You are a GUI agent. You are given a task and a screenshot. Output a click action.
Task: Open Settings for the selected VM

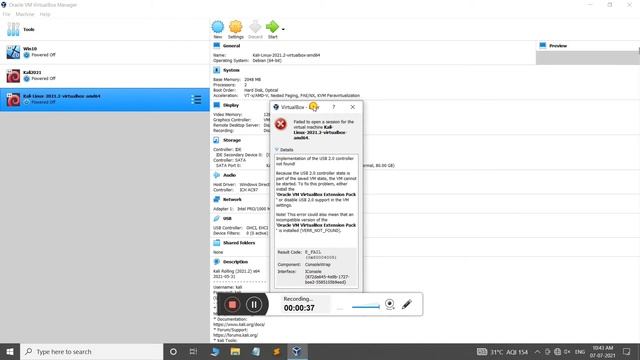pos(236,27)
